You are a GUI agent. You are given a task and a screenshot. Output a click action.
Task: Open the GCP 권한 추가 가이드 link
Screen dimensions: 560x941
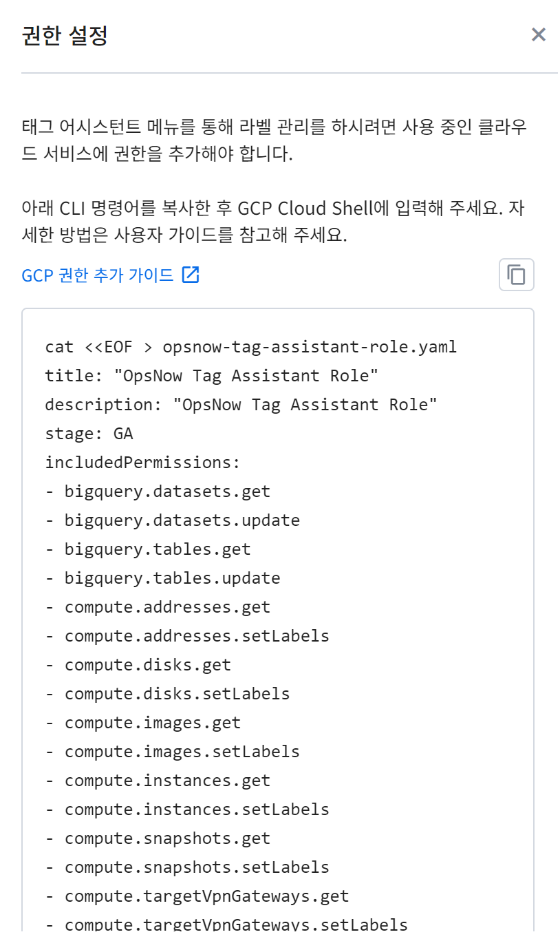pyautogui.click(x=98, y=275)
